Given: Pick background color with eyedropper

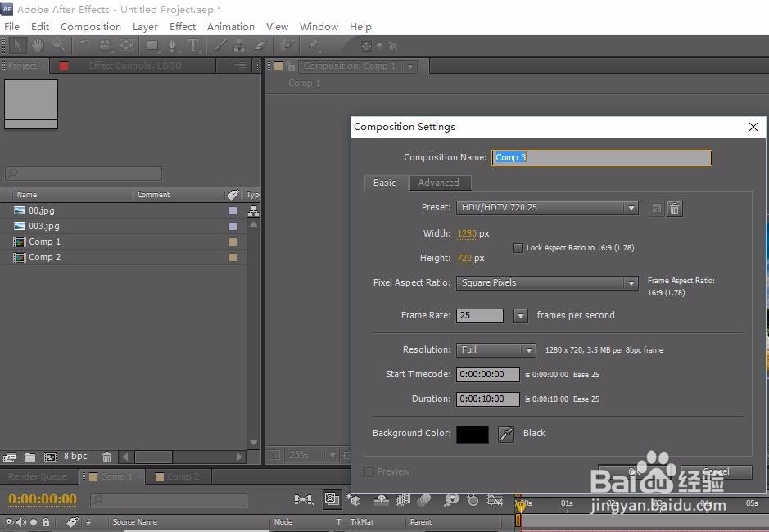Looking at the screenshot, I should 506,434.
